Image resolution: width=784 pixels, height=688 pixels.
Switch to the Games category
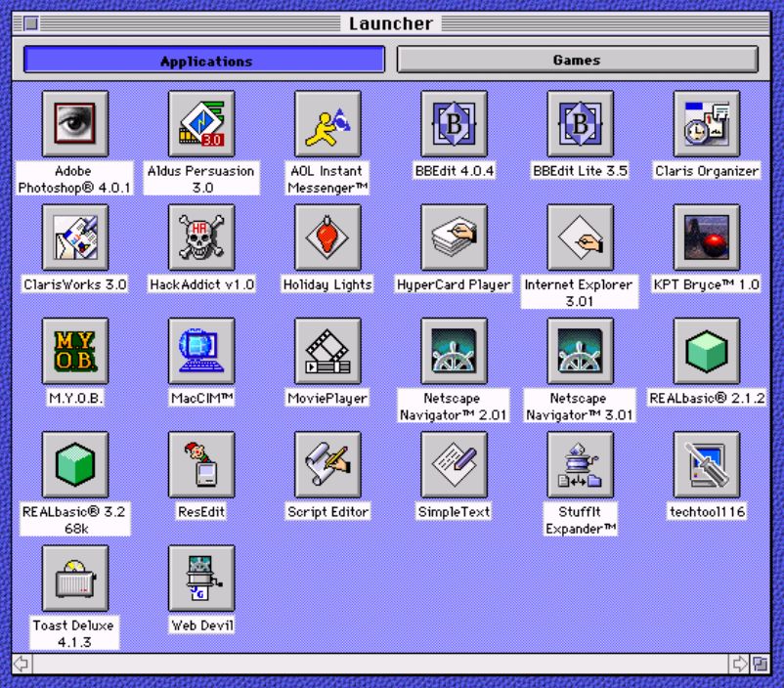[578, 60]
